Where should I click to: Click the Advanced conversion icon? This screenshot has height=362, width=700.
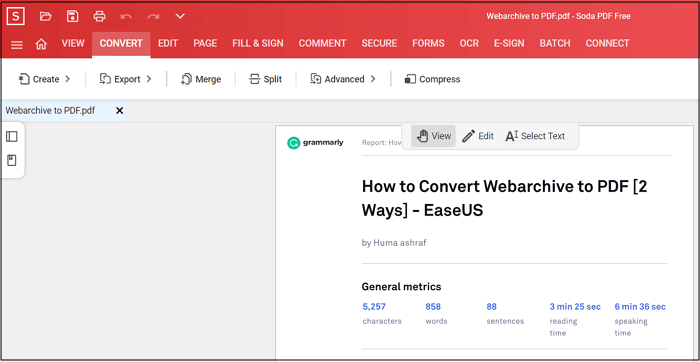tap(316, 79)
